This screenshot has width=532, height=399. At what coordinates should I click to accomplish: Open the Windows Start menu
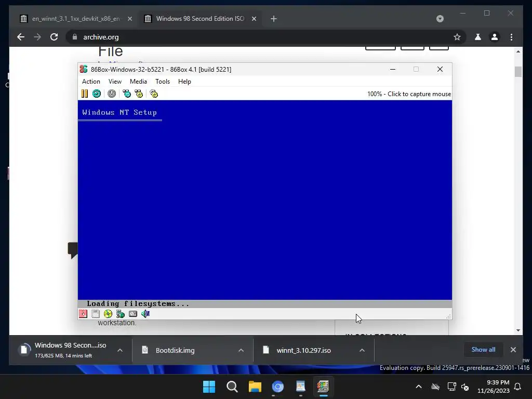coord(209,387)
